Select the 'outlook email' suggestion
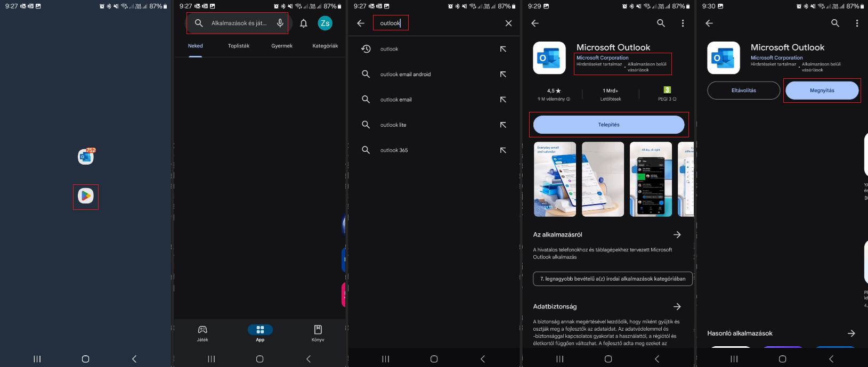 coord(396,100)
